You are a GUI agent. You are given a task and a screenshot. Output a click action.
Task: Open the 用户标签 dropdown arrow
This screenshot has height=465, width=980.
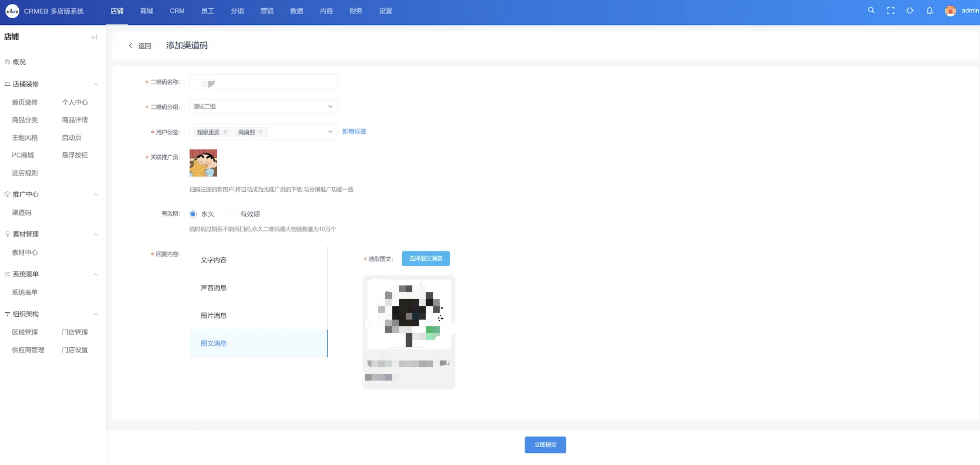point(330,132)
